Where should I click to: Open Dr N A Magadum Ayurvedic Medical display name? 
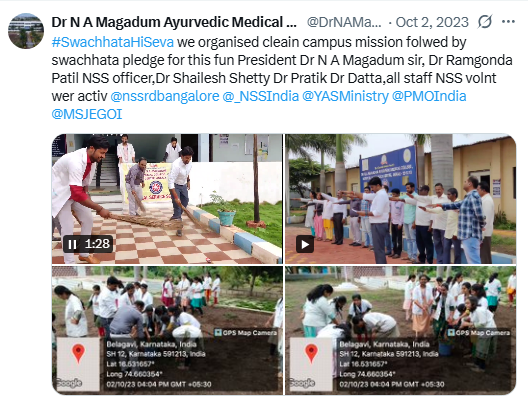174,22
